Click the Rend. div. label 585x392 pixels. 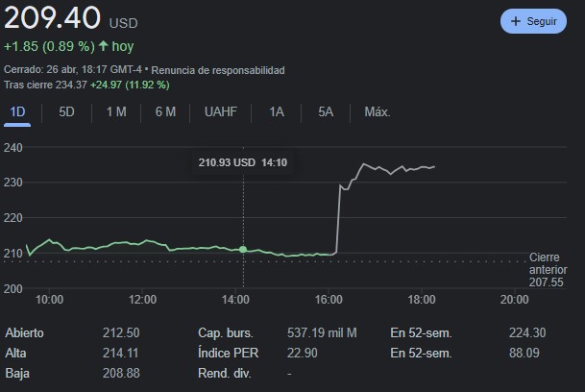click(x=224, y=373)
